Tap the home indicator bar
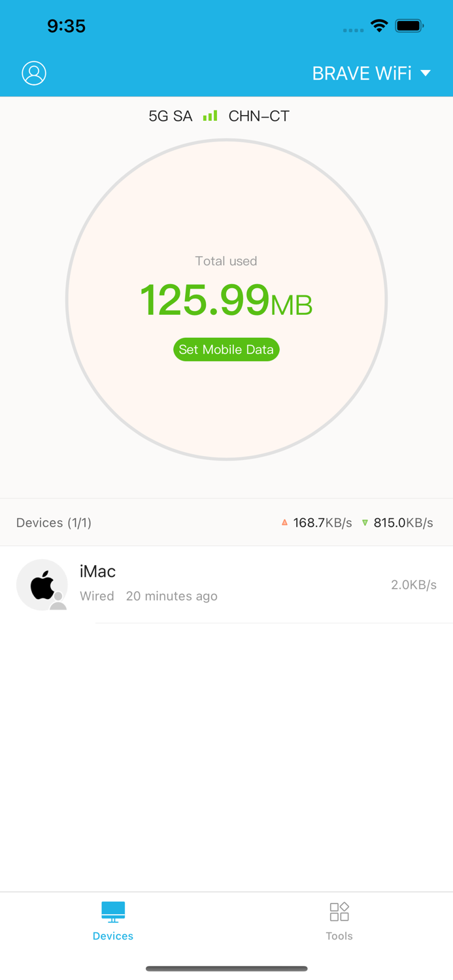This screenshot has width=453, height=980. [226, 969]
